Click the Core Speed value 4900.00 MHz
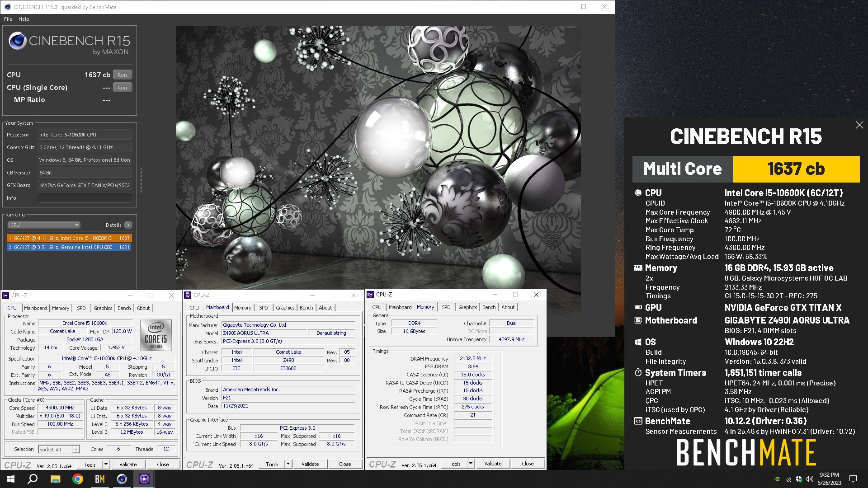 [60, 408]
